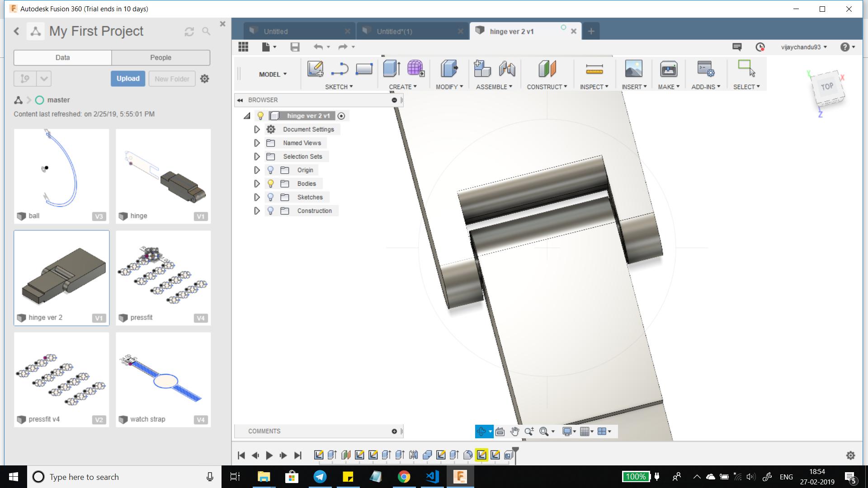Expand the Document Settings tree node
The width and height of the screenshot is (868, 488).
coord(257,129)
